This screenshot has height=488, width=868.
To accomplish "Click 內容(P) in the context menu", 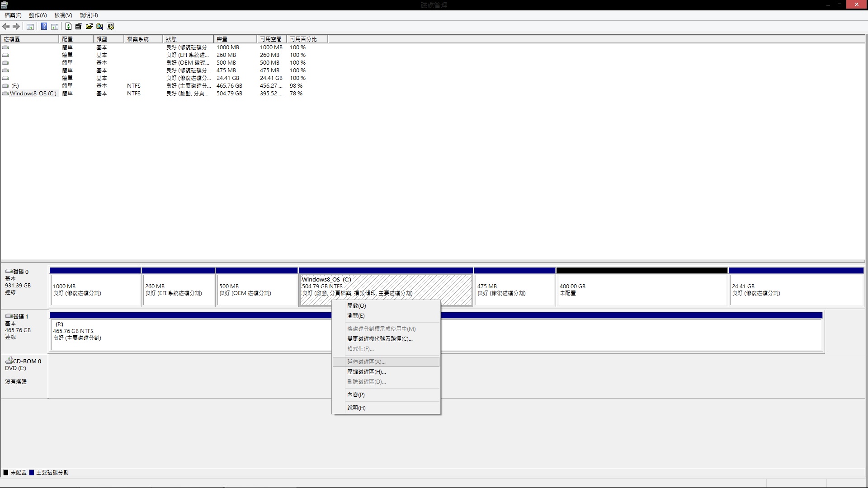I will pos(356,395).
